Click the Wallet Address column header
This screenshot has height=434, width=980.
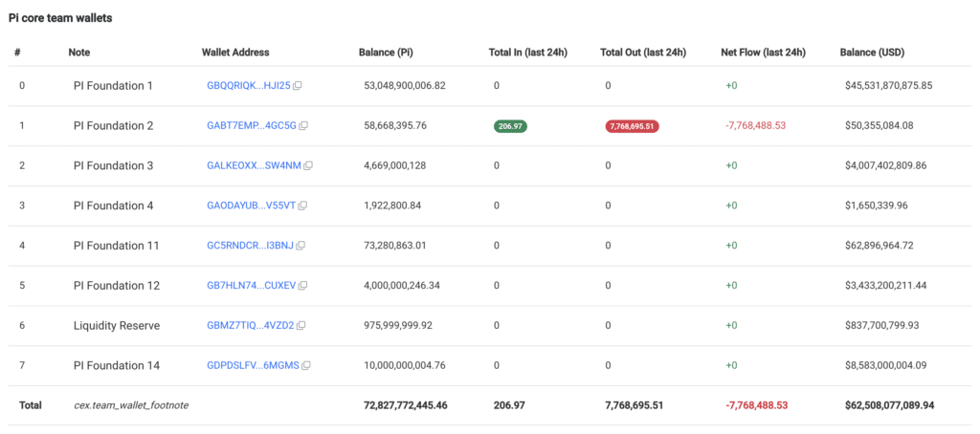coord(235,53)
